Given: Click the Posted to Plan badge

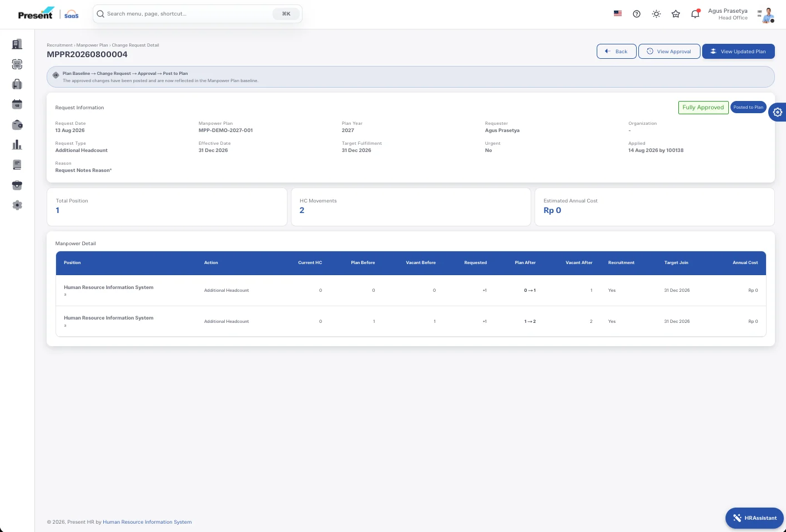Looking at the screenshot, I should coord(748,108).
